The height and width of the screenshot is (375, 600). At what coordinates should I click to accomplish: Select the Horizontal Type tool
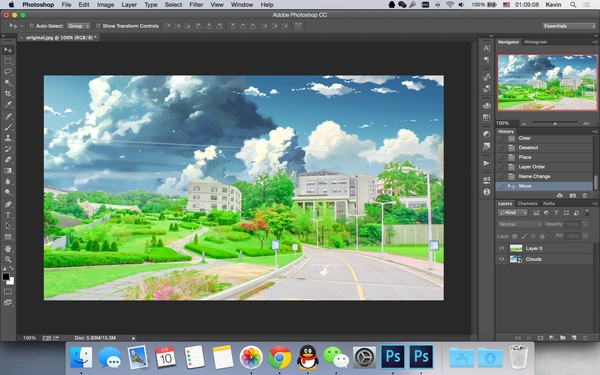[x=8, y=215]
